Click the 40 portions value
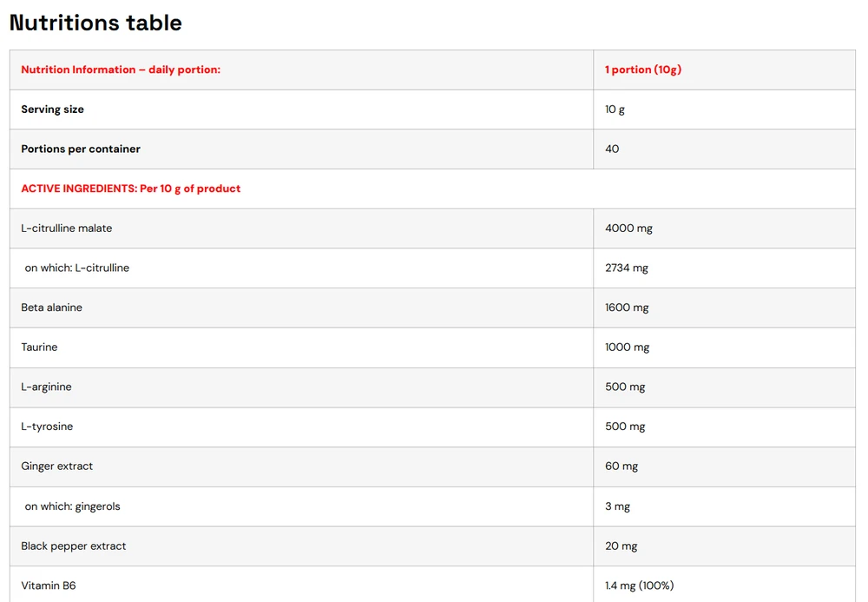Image resolution: width=868 pixels, height=602 pixels. (x=612, y=149)
